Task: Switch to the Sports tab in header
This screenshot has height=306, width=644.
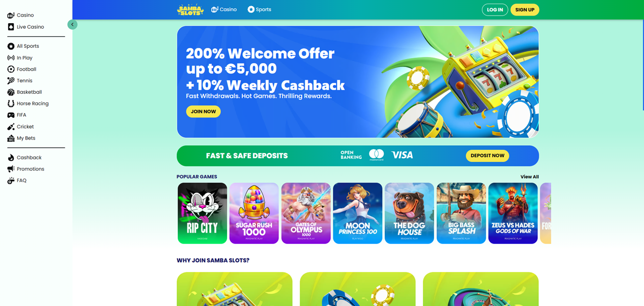Action: pos(259,10)
